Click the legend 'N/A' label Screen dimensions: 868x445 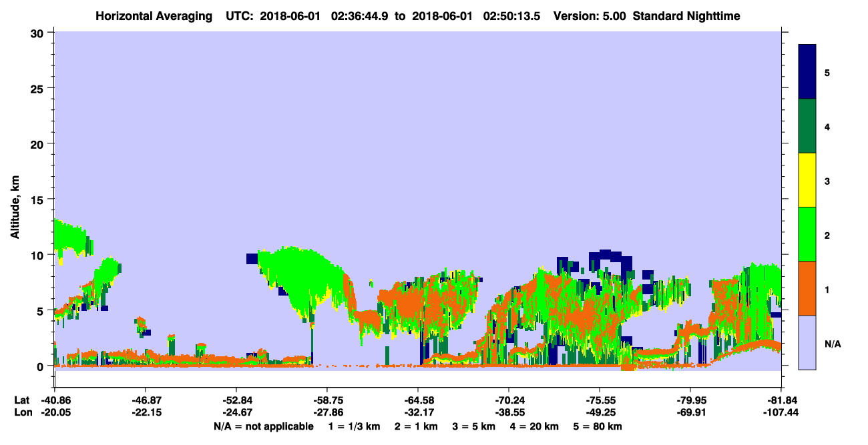832,344
